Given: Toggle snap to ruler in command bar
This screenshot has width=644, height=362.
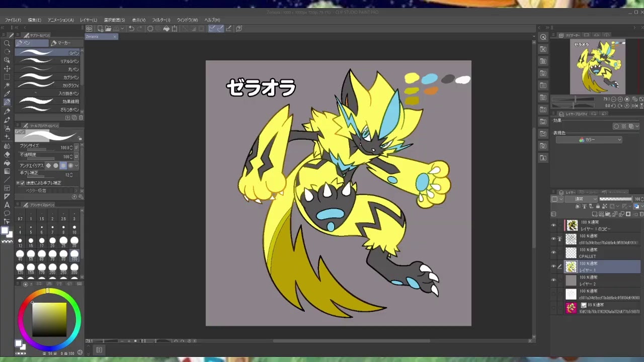Looking at the screenshot, I should 212,29.
